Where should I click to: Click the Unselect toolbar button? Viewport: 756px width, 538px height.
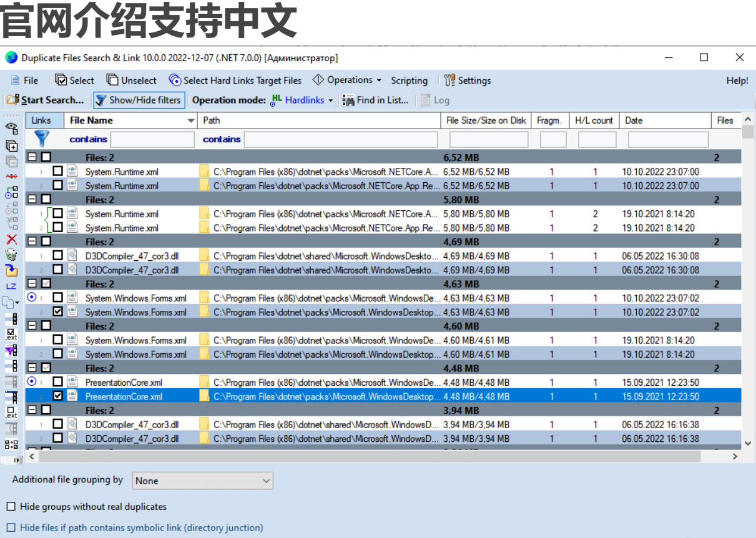tap(132, 81)
